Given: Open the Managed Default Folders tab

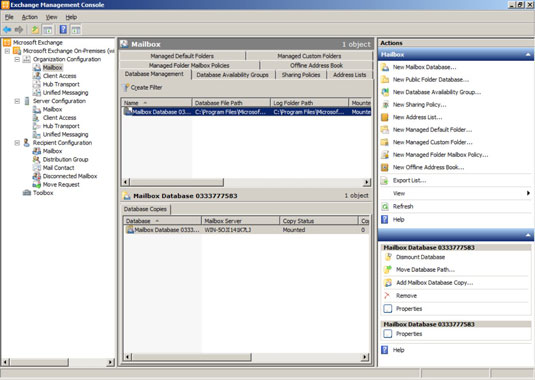Looking at the screenshot, I should coord(182,56).
